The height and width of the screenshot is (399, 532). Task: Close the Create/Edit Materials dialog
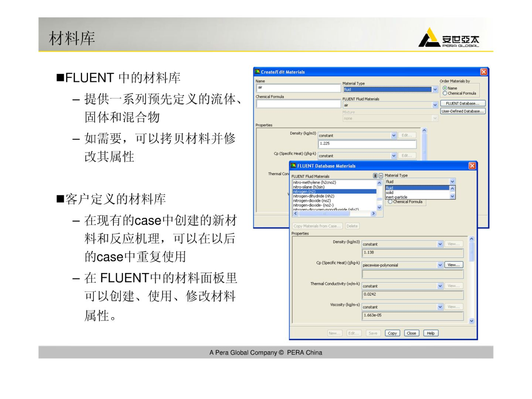[484, 72]
